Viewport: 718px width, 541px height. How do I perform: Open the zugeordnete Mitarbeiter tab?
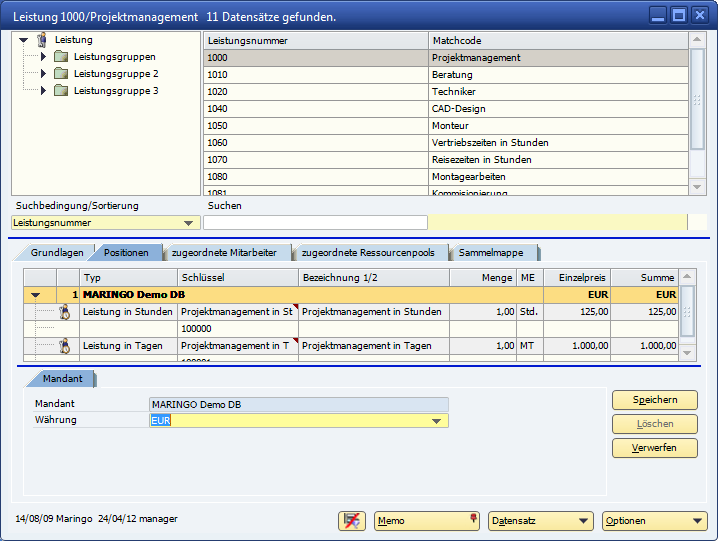pyautogui.click(x=225, y=253)
